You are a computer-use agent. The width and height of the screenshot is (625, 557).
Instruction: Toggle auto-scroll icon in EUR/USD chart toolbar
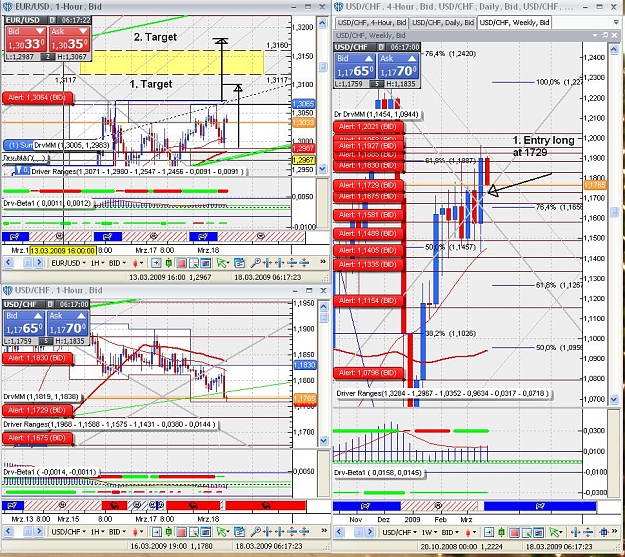click(x=156, y=263)
